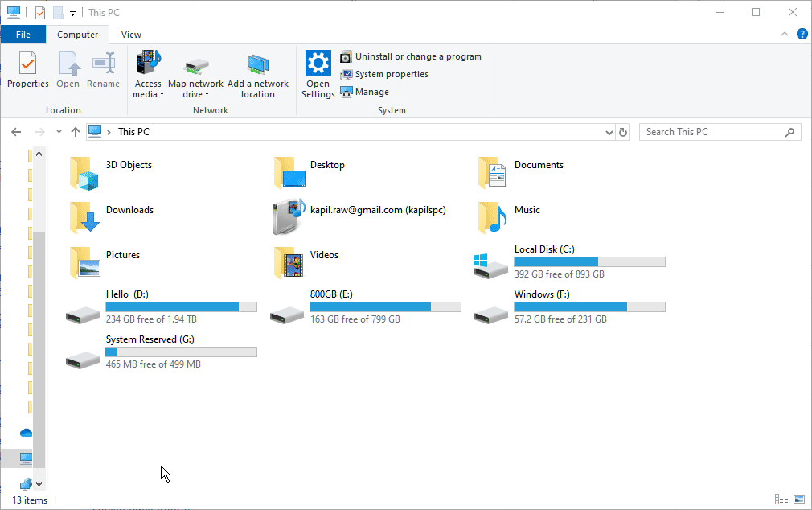This screenshot has height=510, width=812.
Task: Refresh This PC using the refresh icon
Action: pos(623,131)
